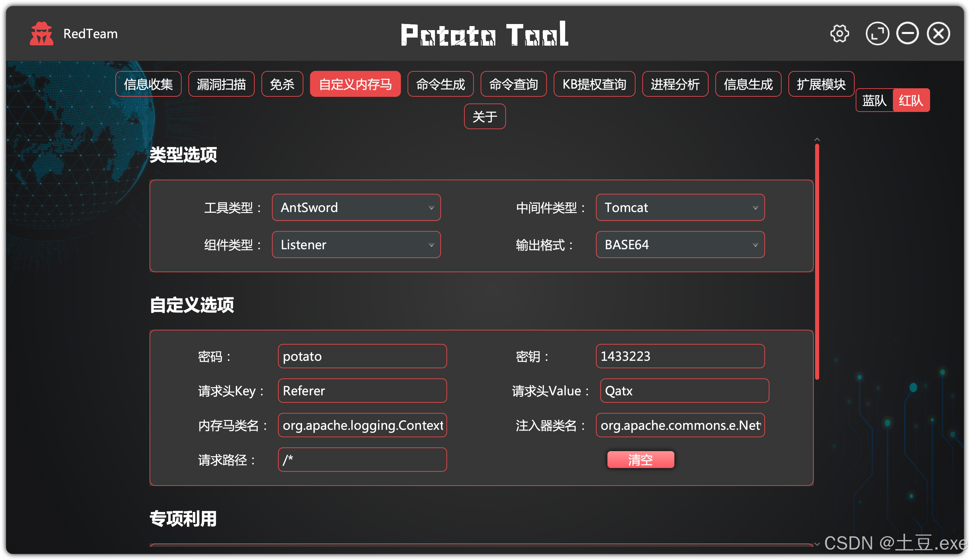Open the 工具类型 AntSword dropdown
970x560 pixels.
pos(356,208)
